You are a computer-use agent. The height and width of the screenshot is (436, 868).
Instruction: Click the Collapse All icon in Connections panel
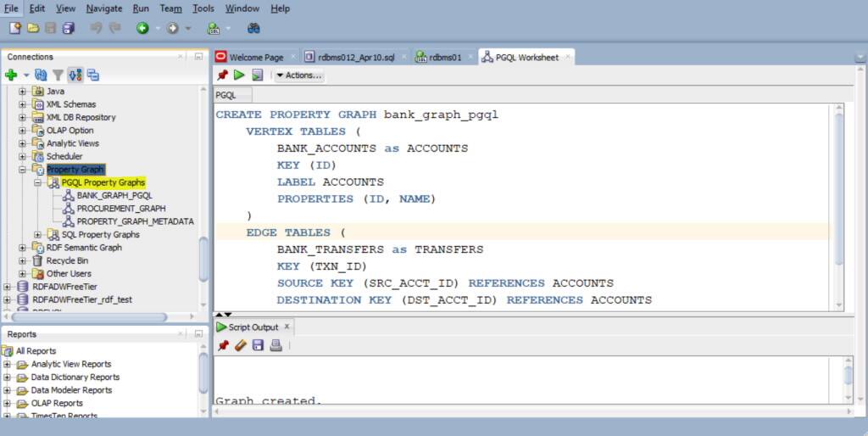click(x=93, y=75)
